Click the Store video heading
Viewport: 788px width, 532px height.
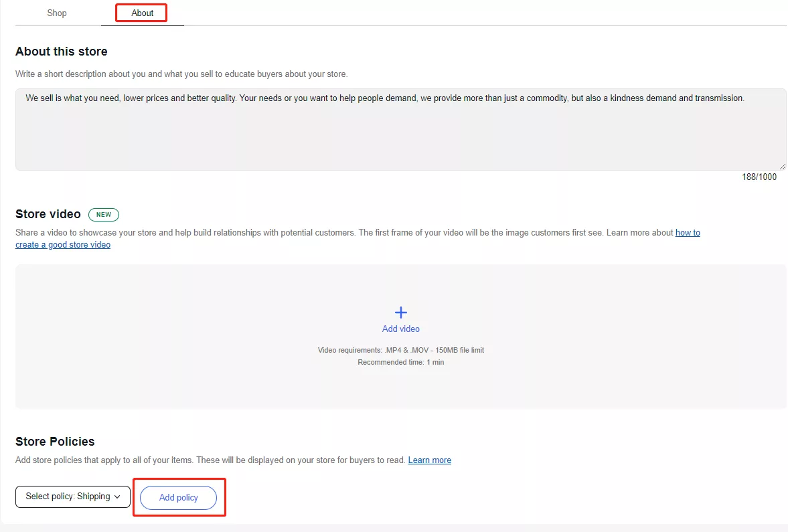[48, 214]
